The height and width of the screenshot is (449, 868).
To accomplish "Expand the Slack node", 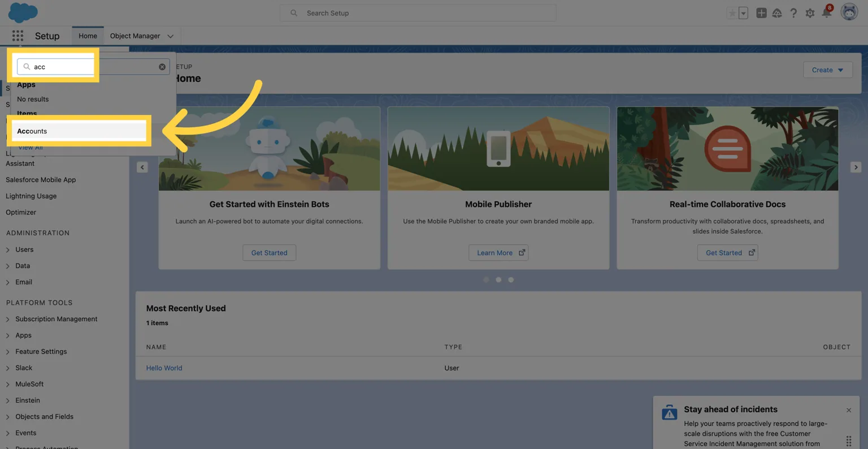I will pos(8,368).
